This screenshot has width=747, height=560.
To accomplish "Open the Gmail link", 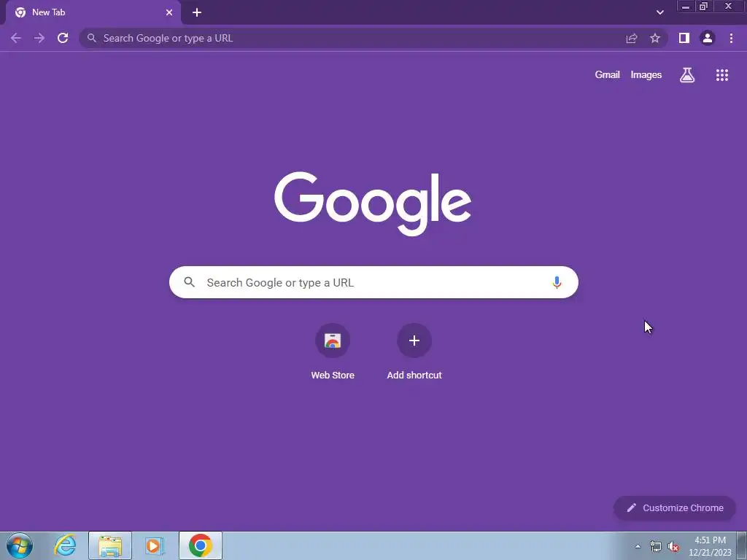I will [x=608, y=75].
